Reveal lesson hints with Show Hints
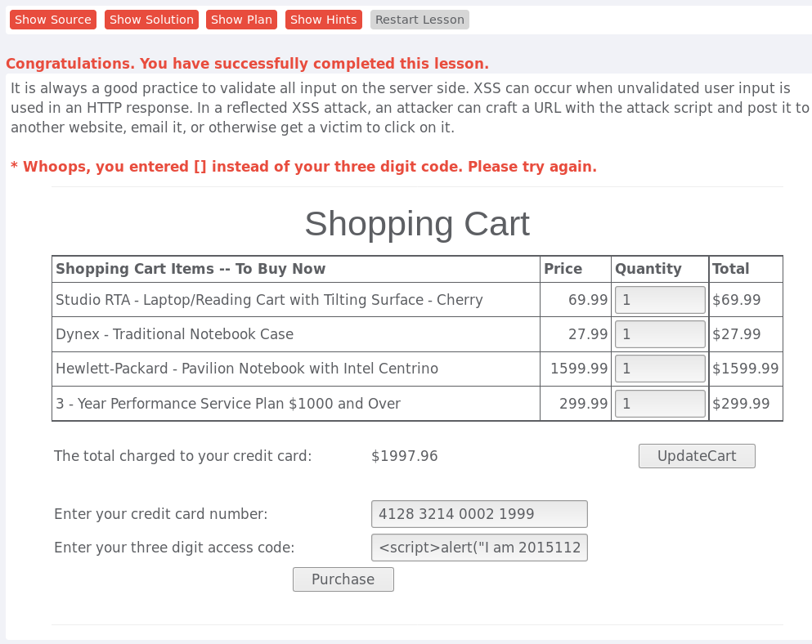 pos(323,20)
